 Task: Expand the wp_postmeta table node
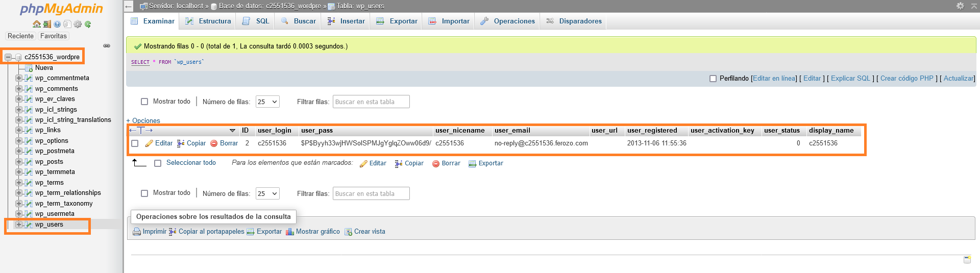(18, 151)
